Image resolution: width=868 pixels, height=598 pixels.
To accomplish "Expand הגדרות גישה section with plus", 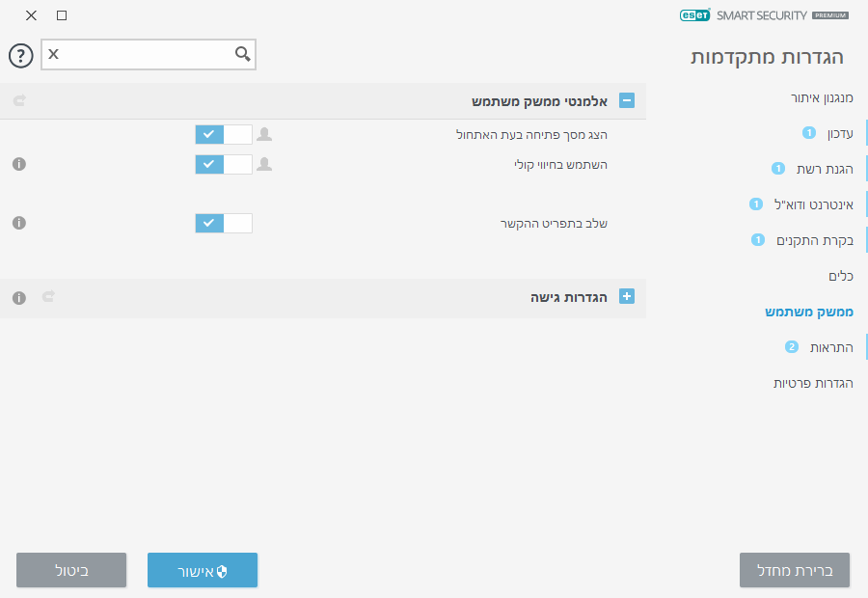I will pos(627,296).
